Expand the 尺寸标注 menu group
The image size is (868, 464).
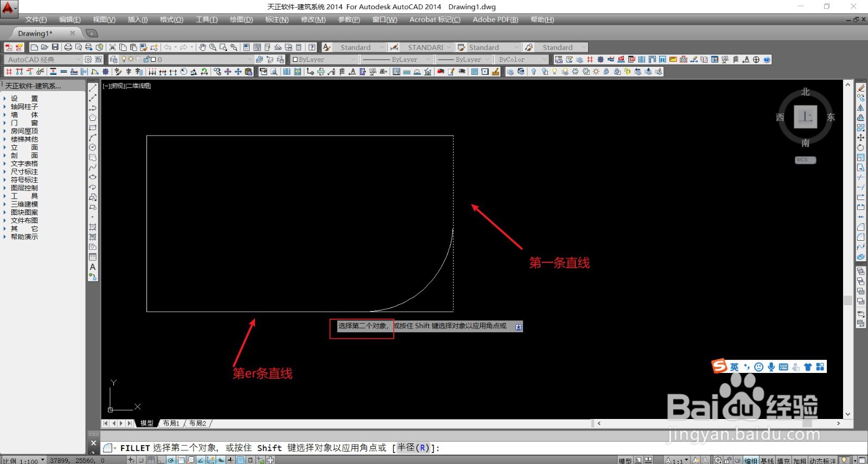click(x=24, y=172)
